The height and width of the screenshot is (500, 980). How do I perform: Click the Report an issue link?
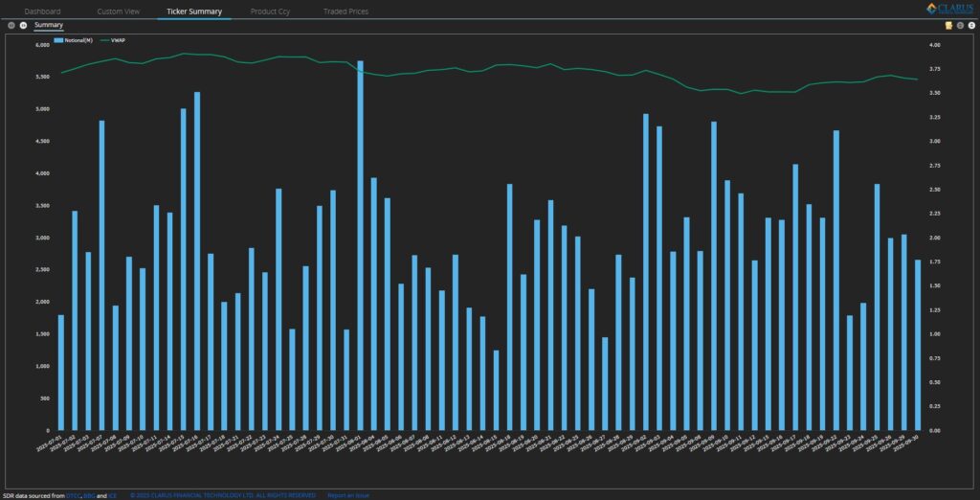[x=348, y=495]
